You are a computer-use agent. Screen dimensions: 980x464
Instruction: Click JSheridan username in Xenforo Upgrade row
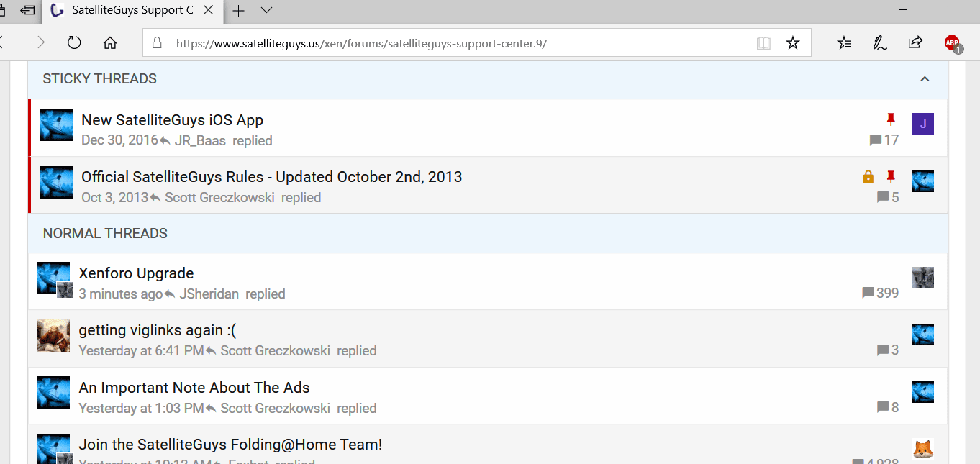209,294
